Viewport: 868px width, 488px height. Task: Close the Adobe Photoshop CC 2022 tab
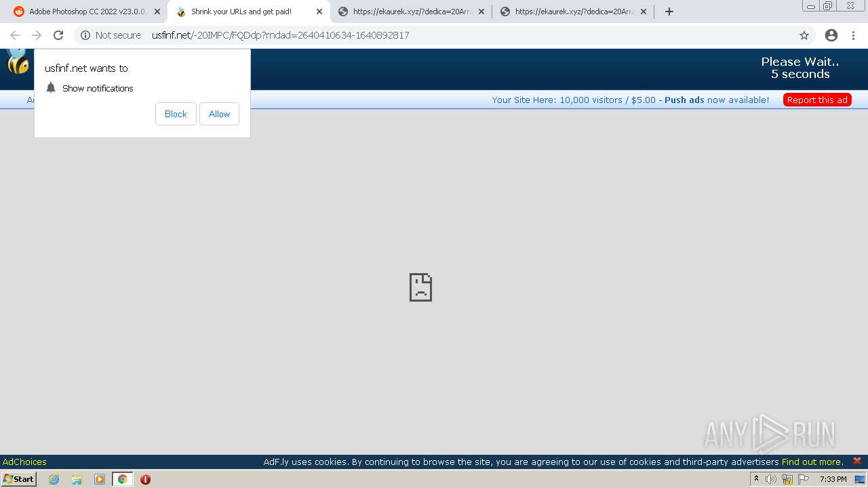(157, 12)
